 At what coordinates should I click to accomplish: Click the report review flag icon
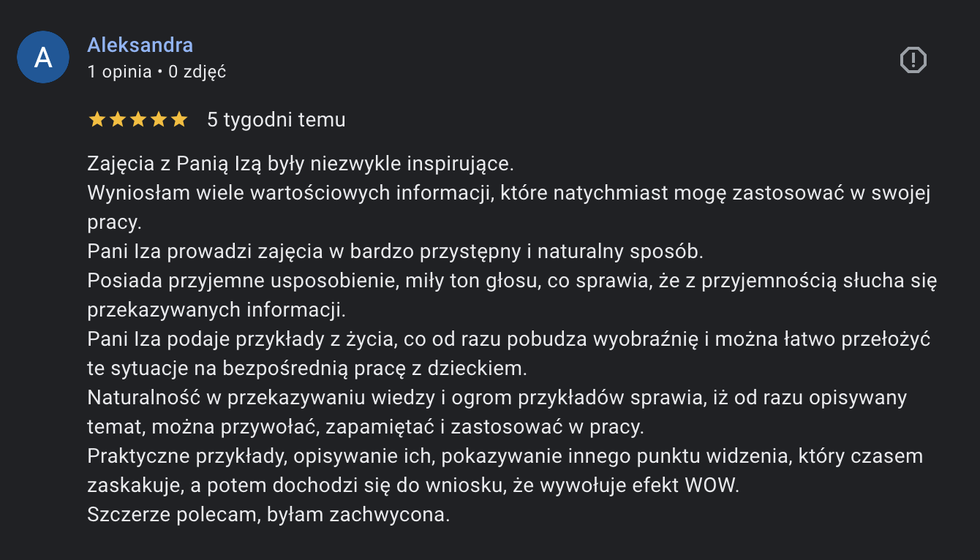click(913, 60)
